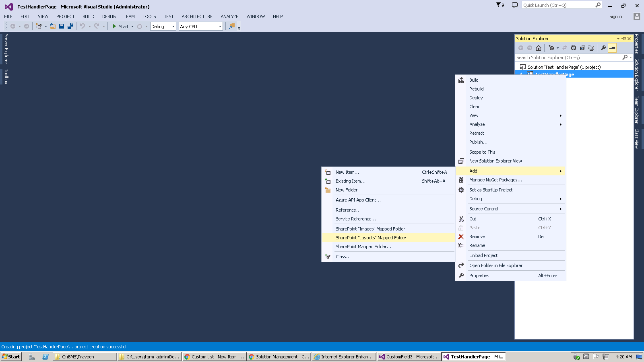The height and width of the screenshot is (362, 644).
Task: Click the Navigate Backward arrow icon
Action: click(x=13, y=26)
